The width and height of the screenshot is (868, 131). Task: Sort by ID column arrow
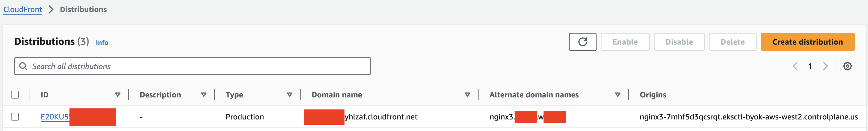tap(118, 95)
